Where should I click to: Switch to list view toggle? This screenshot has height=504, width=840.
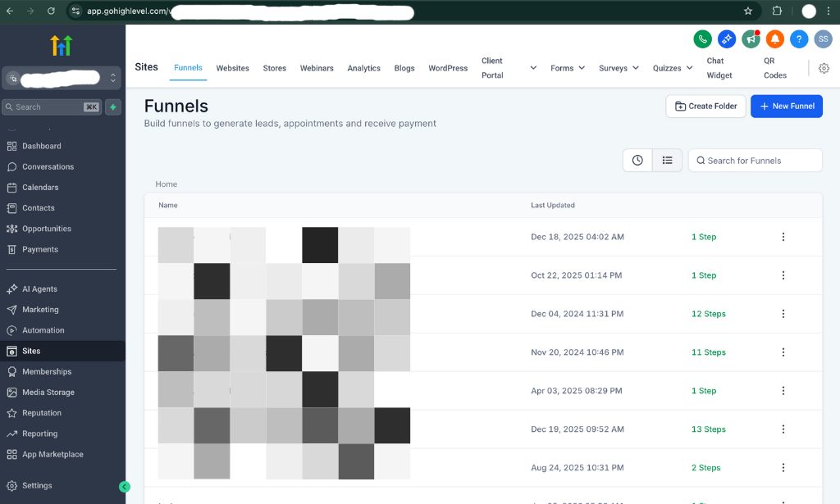point(667,161)
